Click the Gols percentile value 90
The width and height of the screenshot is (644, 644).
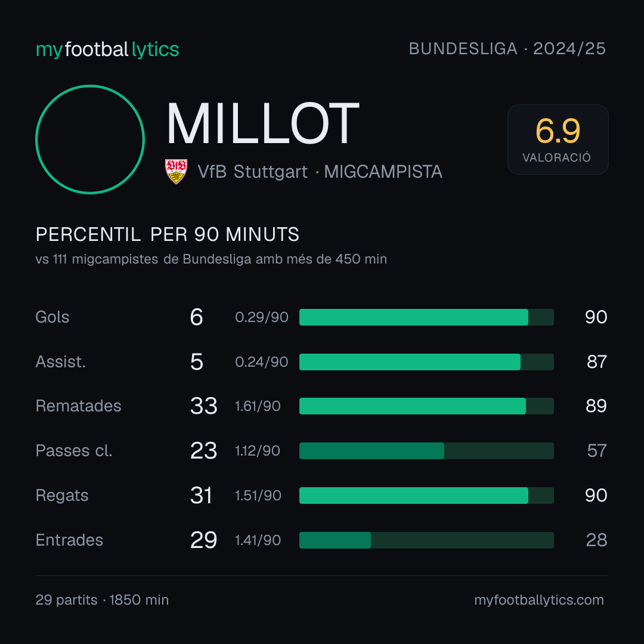596,317
